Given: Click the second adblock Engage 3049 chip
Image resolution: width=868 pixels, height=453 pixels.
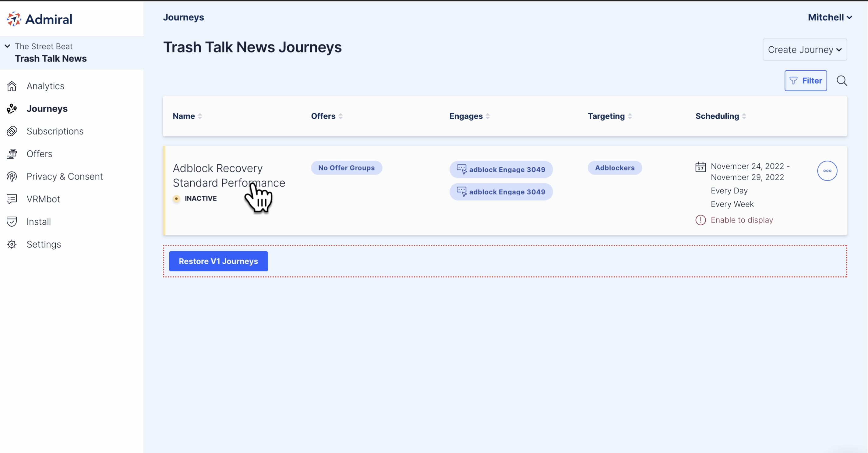Looking at the screenshot, I should (x=501, y=191).
